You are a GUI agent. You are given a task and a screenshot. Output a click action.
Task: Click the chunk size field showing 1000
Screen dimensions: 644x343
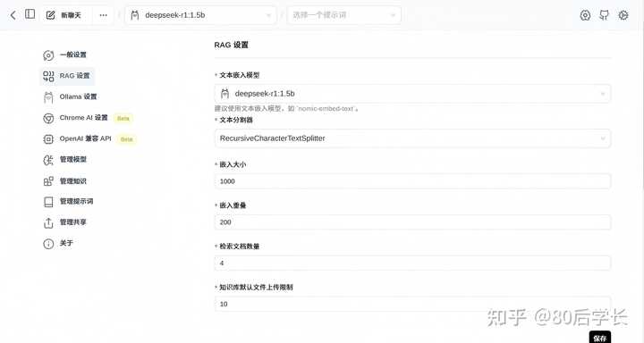[x=412, y=181]
